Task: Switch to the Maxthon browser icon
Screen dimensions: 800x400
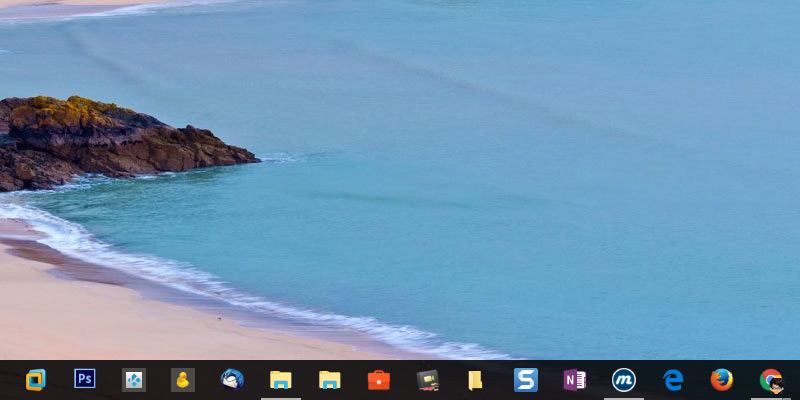Action: coord(623,380)
